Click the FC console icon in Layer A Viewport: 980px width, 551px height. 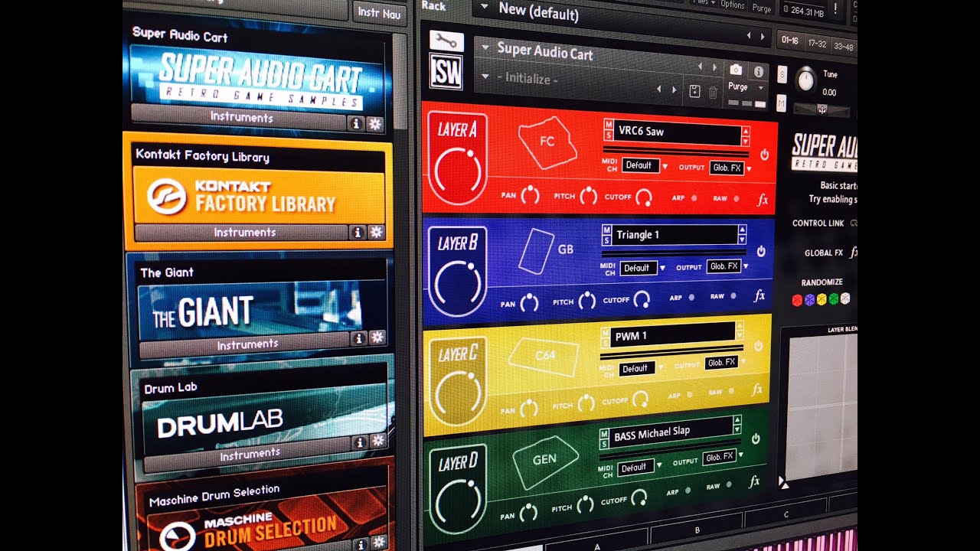tap(546, 142)
